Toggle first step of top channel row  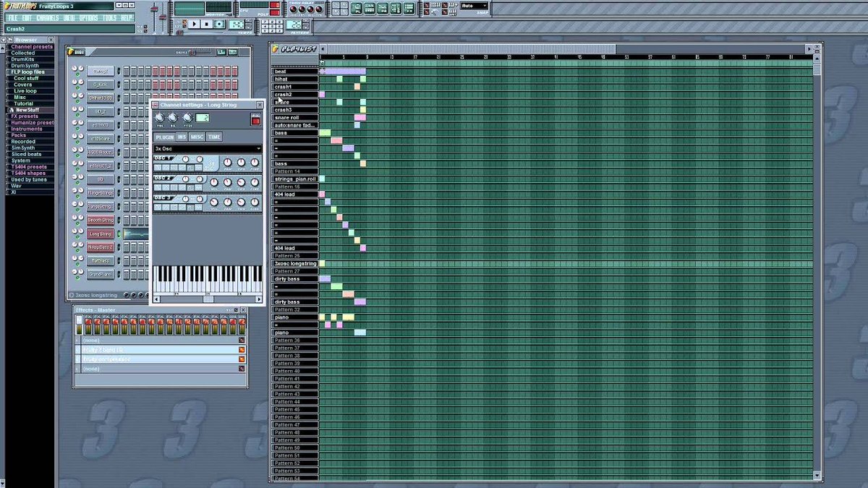pos(126,71)
